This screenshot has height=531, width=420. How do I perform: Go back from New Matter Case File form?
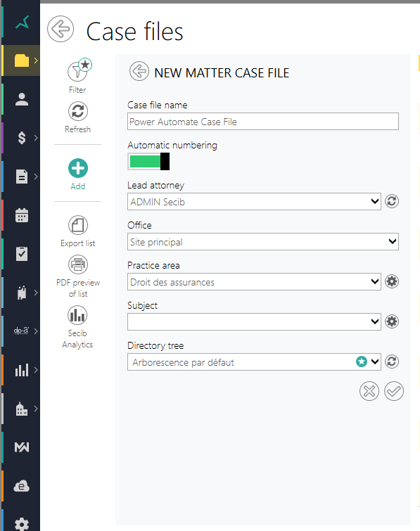139,71
